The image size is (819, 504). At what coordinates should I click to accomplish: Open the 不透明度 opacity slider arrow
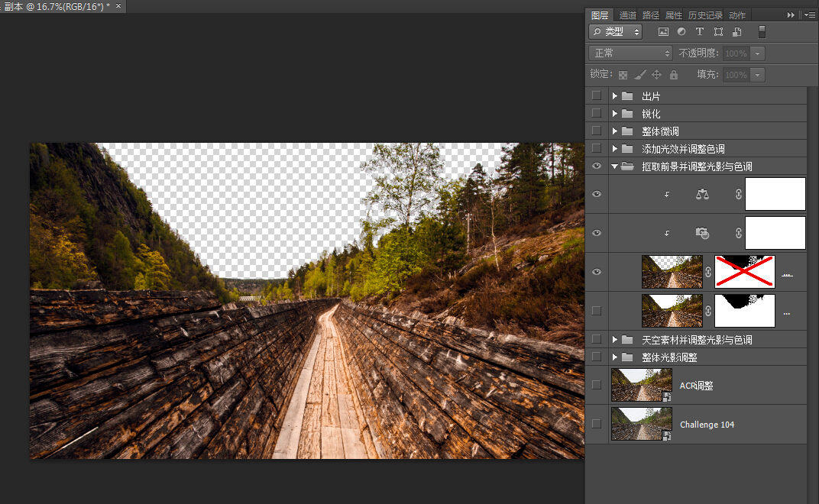(757, 53)
